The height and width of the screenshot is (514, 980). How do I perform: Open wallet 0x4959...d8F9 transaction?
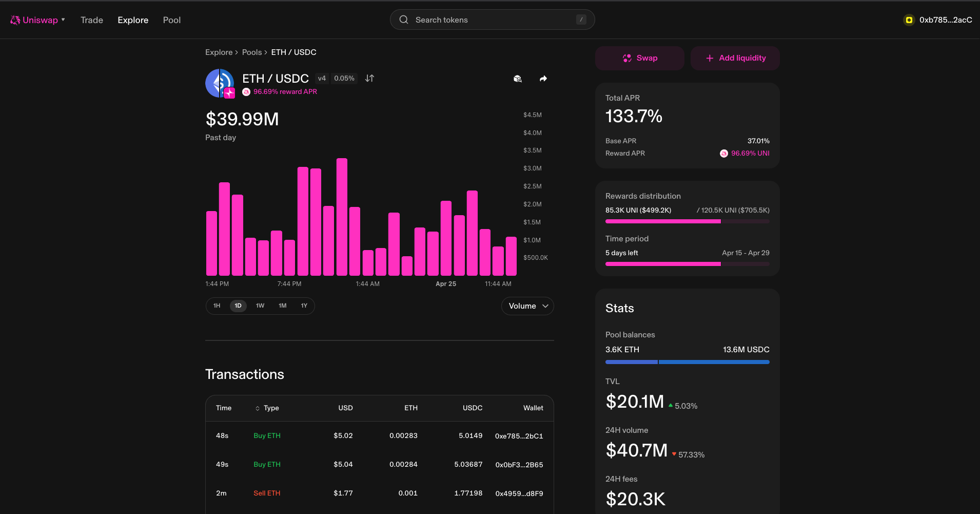(519, 493)
